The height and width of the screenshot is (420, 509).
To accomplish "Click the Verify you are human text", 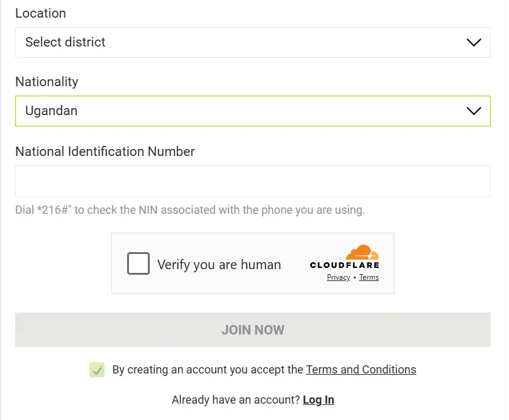I will click(219, 265).
